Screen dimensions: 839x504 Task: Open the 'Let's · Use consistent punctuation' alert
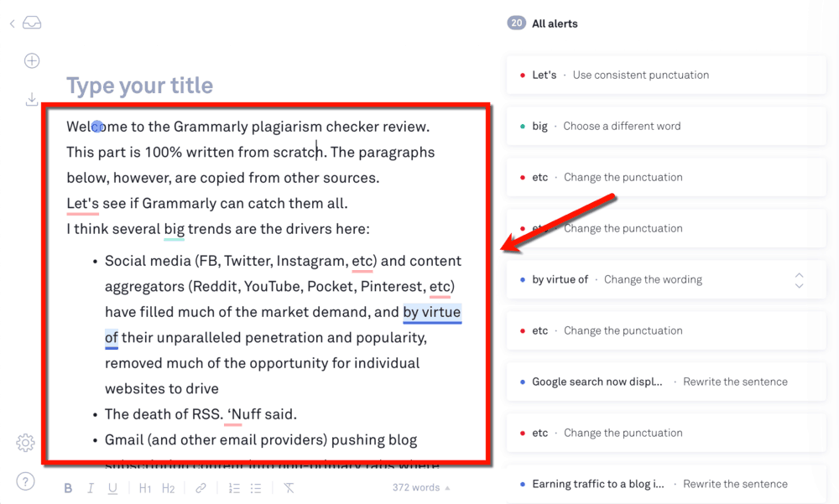point(665,75)
